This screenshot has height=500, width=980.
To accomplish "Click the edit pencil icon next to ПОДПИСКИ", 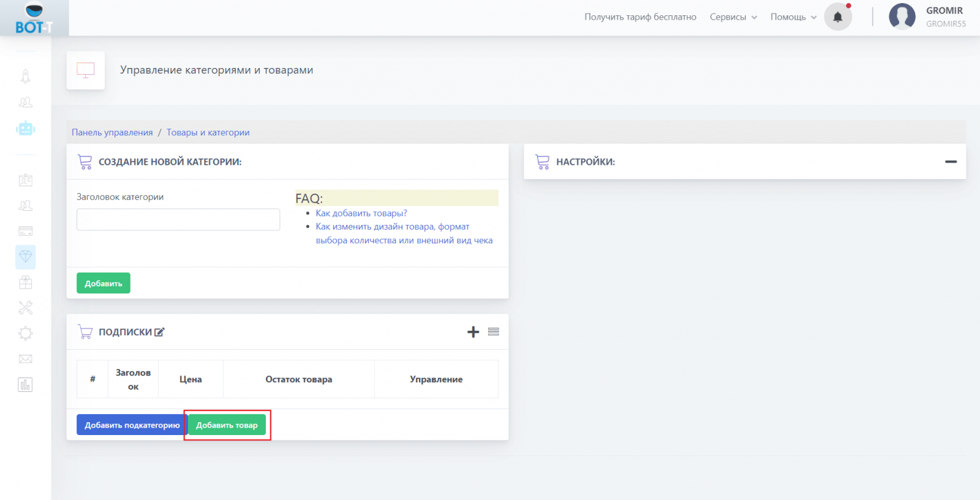I will 159,332.
